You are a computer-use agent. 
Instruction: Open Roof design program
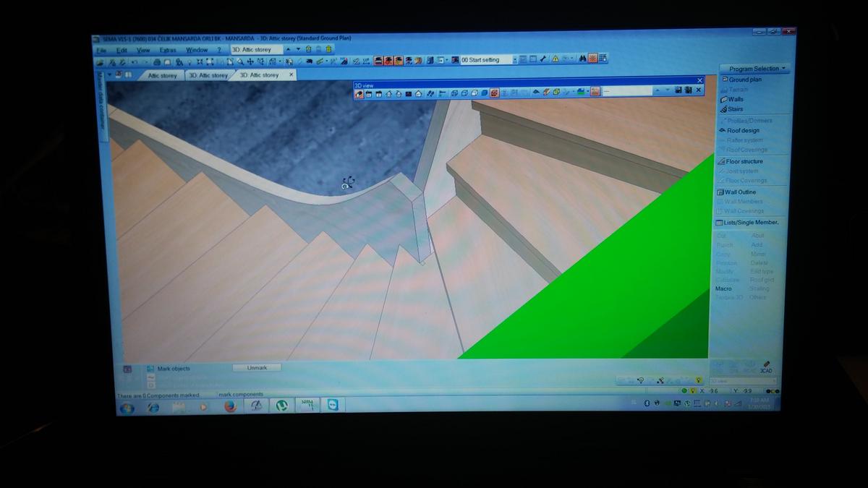(739, 130)
